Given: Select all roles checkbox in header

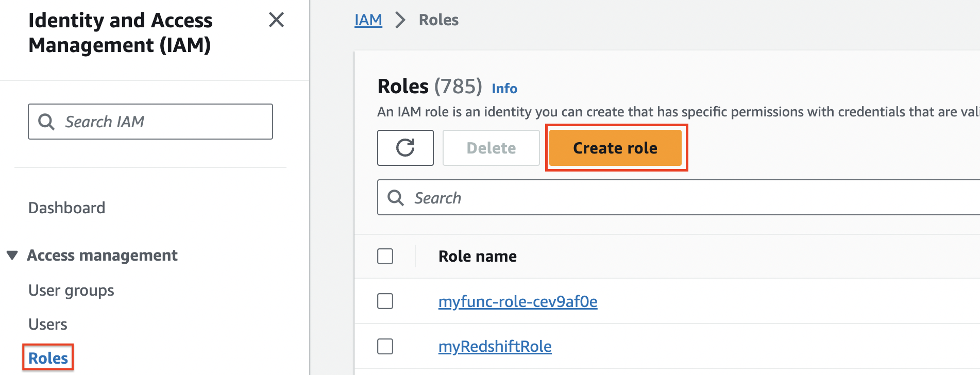Looking at the screenshot, I should [385, 256].
